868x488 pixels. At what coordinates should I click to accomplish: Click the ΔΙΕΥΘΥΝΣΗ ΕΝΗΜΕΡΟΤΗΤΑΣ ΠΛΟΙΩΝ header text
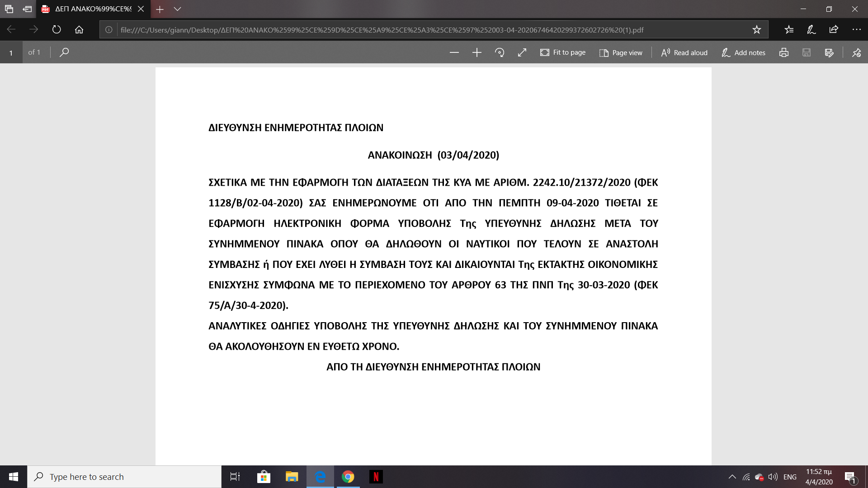(x=296, y=127)
